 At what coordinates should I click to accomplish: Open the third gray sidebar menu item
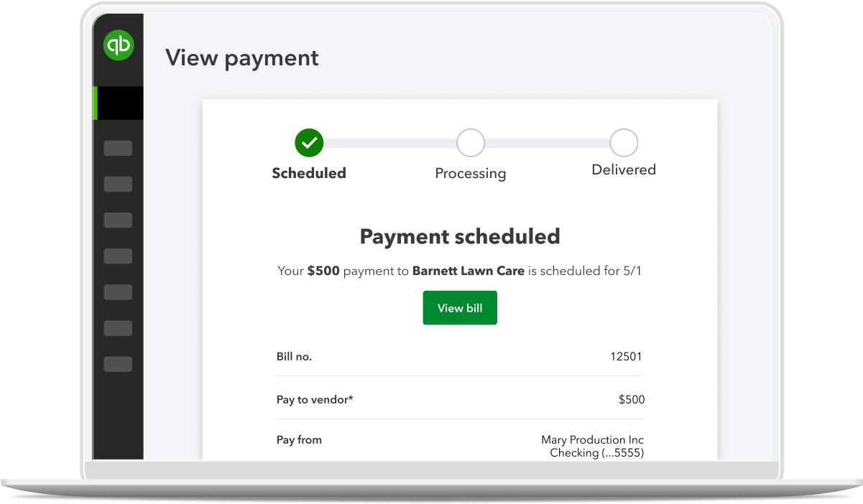(118, 220)
